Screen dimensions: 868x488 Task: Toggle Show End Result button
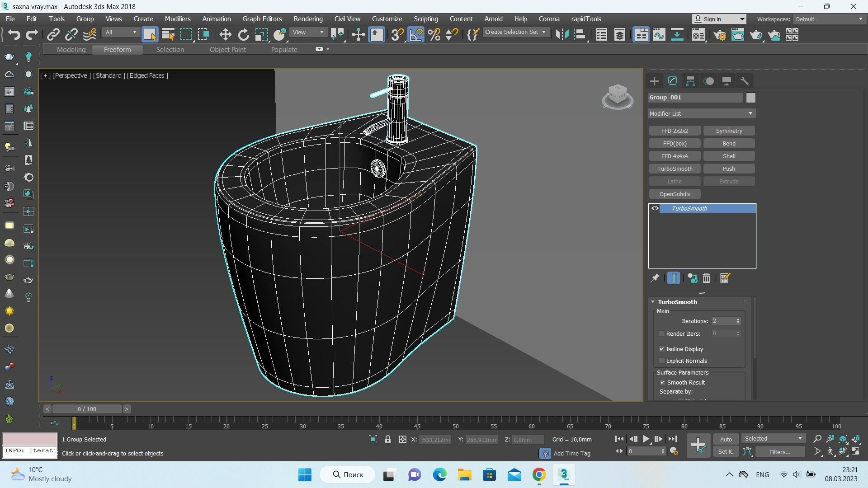point(673,278)
